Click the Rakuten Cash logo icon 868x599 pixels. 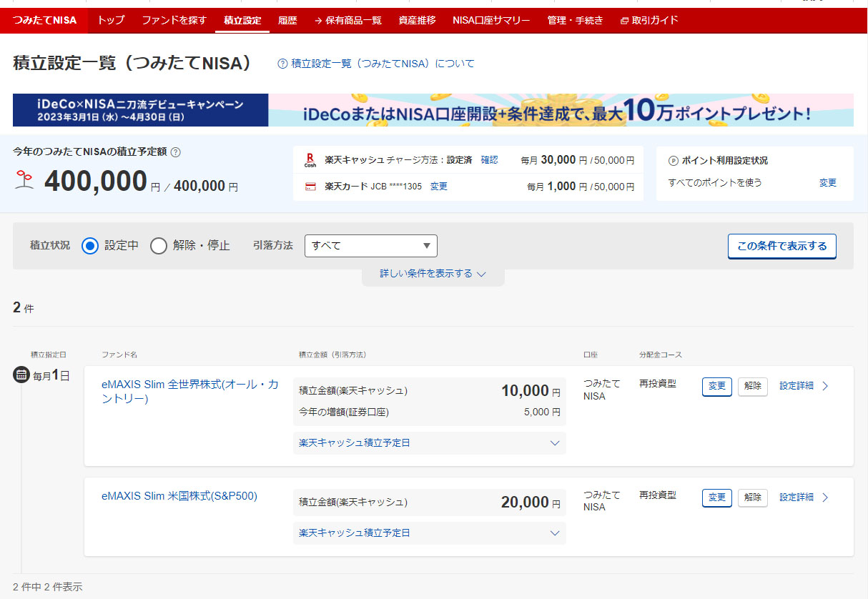point(310,160)
